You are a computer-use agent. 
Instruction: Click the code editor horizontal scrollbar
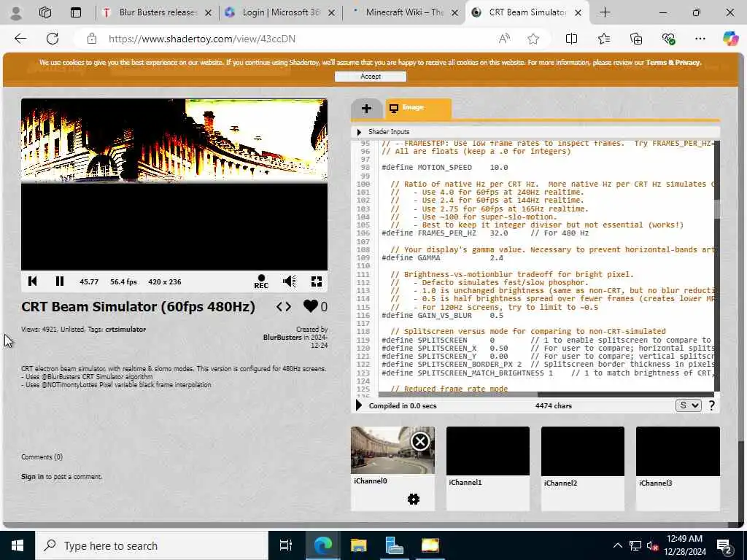point(546,394)
